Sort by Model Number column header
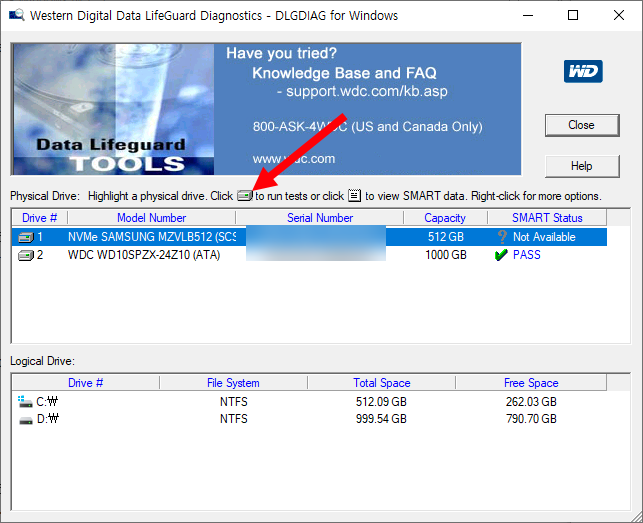643x523 pixels. click(x=151, y=218)
